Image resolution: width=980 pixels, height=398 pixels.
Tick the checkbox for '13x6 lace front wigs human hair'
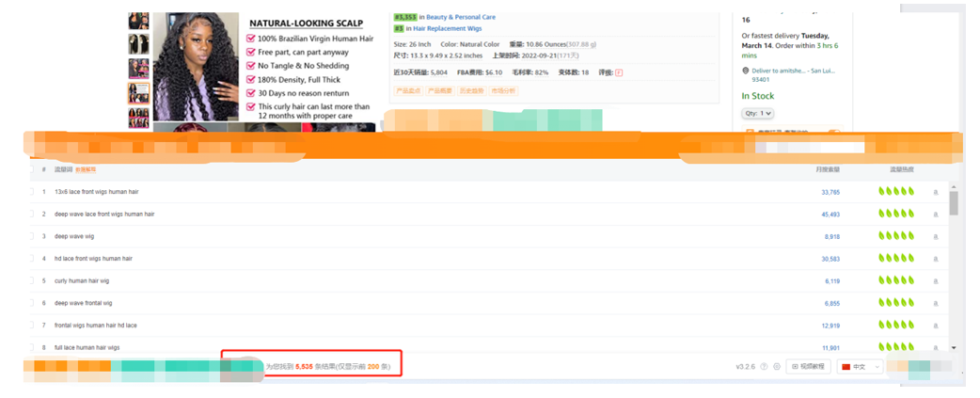click(31, 192)
